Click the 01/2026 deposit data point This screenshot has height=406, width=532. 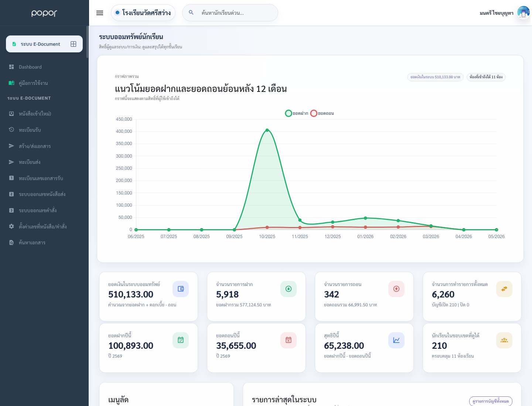click(365, 218)
